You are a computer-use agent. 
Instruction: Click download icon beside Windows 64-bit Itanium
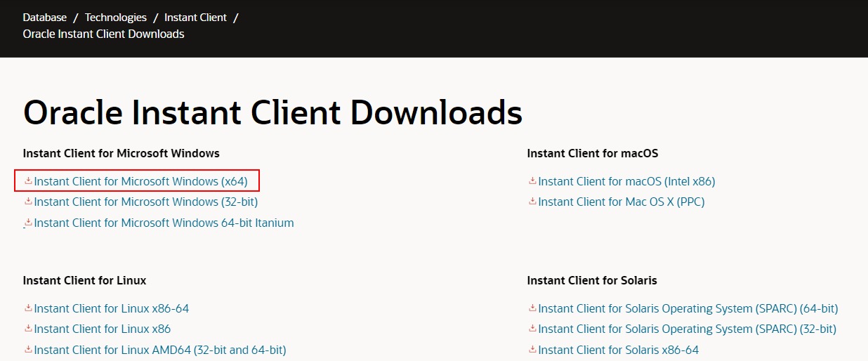(28, 223)
